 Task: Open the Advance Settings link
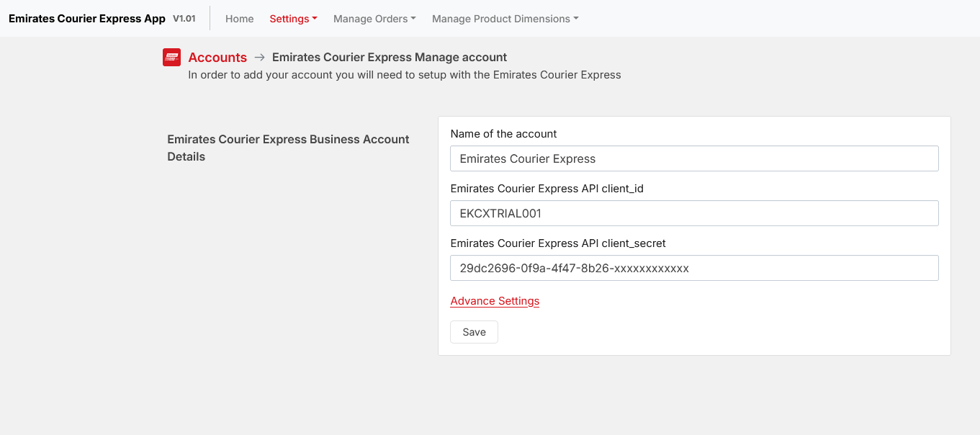coord(495,301)
